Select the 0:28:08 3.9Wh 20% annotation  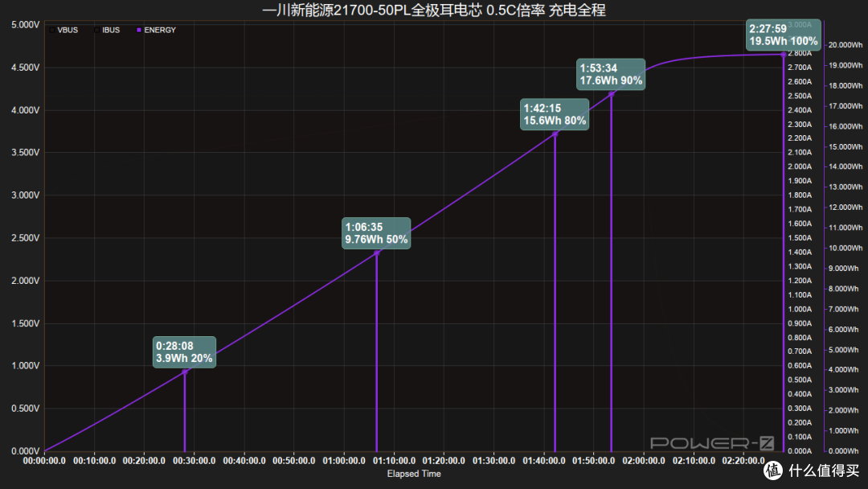tap(184, 352)
